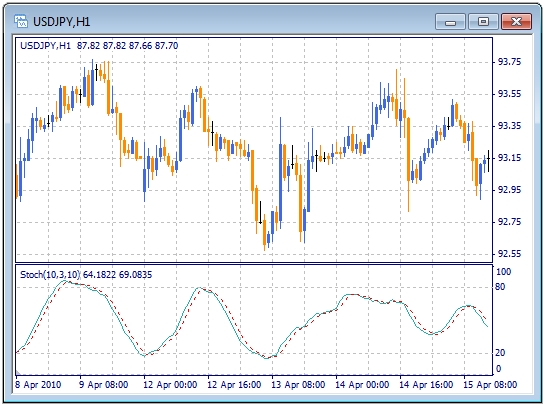The image size is (545, 405).
Task: Click the 80 level on stochastic scale
Action: coord(500,287)
